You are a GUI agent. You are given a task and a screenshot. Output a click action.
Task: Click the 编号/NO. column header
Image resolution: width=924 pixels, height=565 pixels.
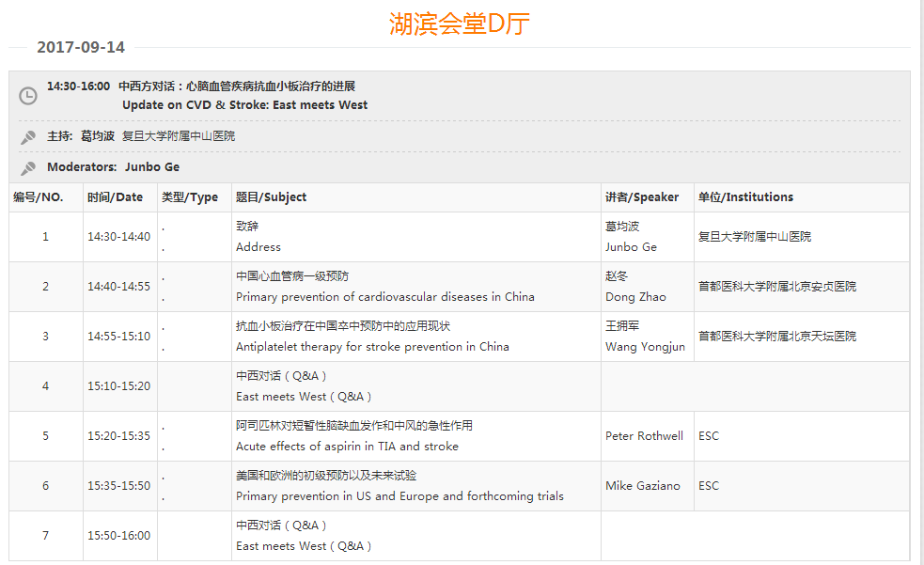39,197
